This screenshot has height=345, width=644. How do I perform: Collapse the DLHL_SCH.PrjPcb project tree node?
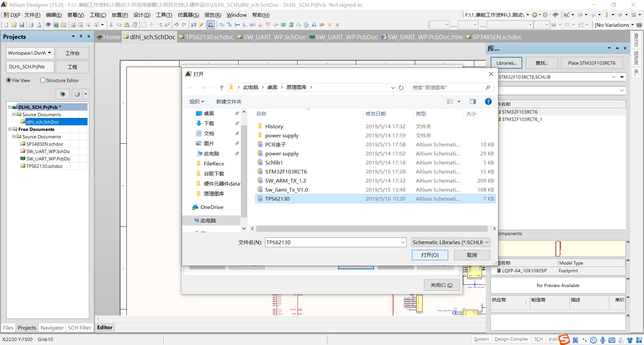click(10, 107)
